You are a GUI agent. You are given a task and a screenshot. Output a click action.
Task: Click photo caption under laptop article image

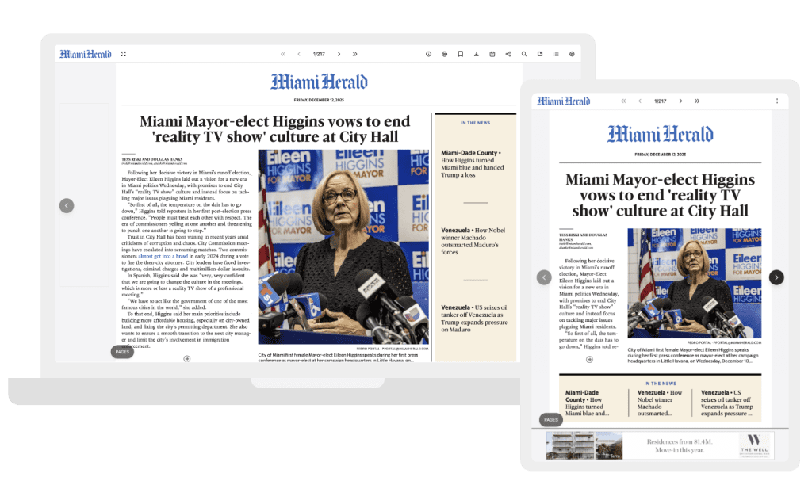(x=339, y=357)
